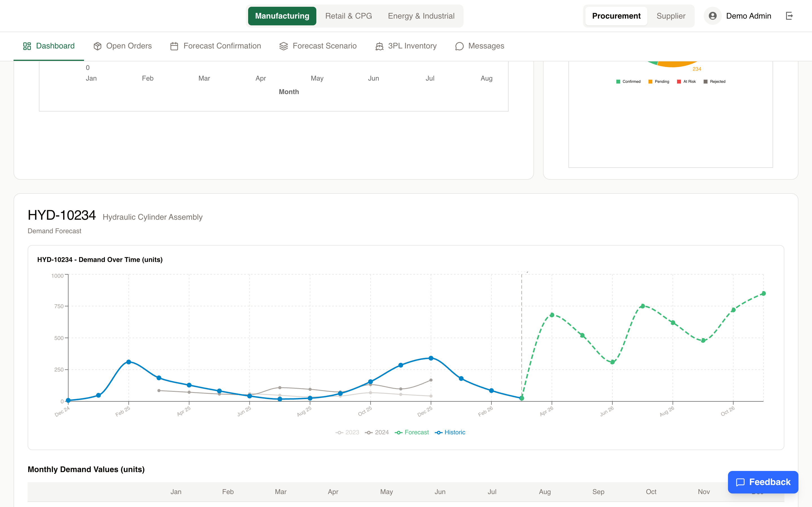Click the Forecast Scenario layers icon
Image resolution: width=812 pixels, height=507 pixels.
pos(284,46)
